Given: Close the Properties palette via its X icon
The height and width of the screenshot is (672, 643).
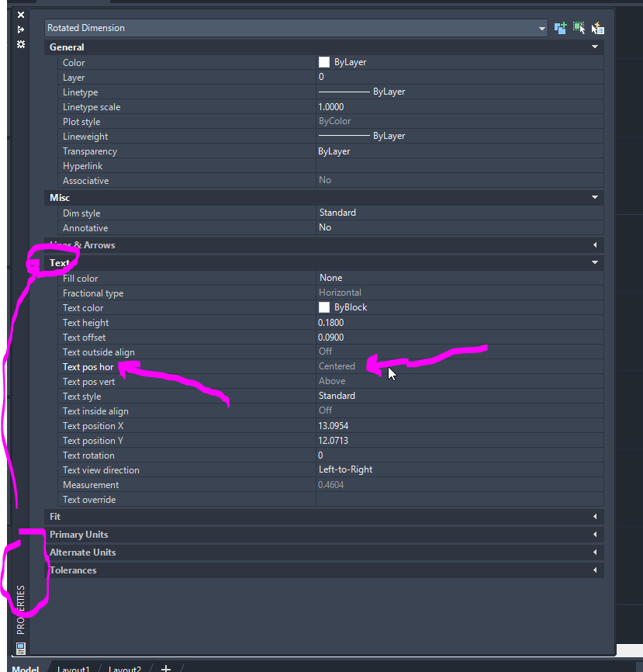Looking at the screenshot, I should (20, 14).
